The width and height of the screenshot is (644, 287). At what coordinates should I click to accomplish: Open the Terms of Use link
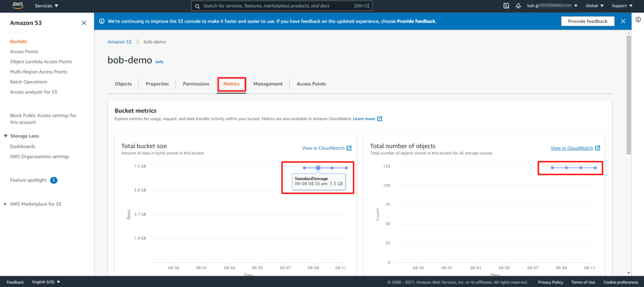click(583, 282)
